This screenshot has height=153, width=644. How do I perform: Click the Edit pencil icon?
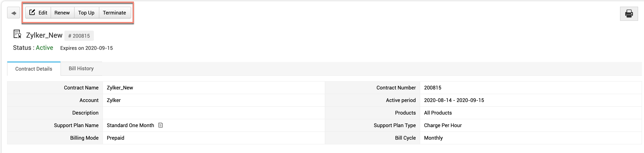[x=32, y=13]
